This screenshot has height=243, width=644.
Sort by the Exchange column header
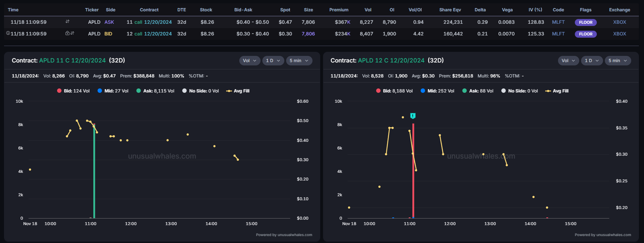tap(619, 10)
